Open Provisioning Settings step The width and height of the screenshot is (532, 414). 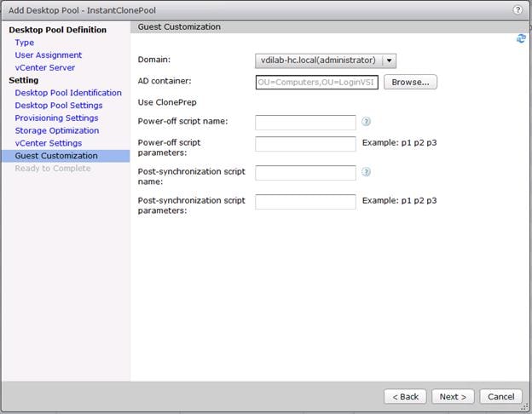pyautogui.click(x=56, y=118)
